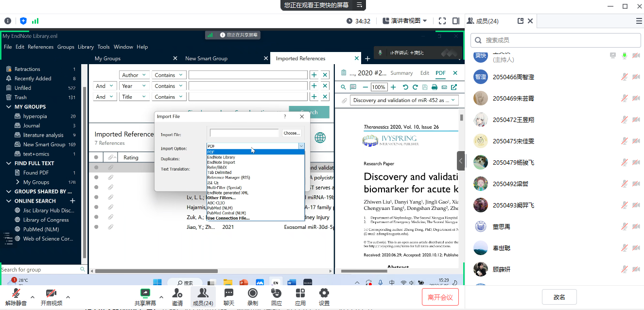This screenshot has height=310, width=644.
Task: Click Members (成员 24) toolbar icon
Action: click(x=203, y=296)
